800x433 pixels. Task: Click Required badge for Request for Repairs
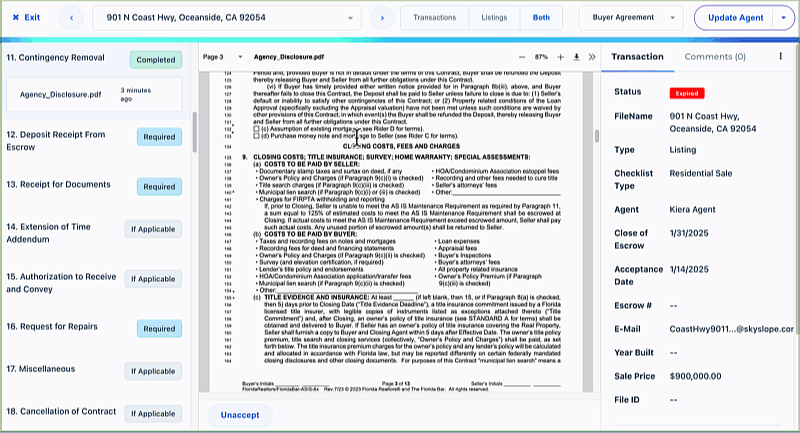click(x=159, y=329)
